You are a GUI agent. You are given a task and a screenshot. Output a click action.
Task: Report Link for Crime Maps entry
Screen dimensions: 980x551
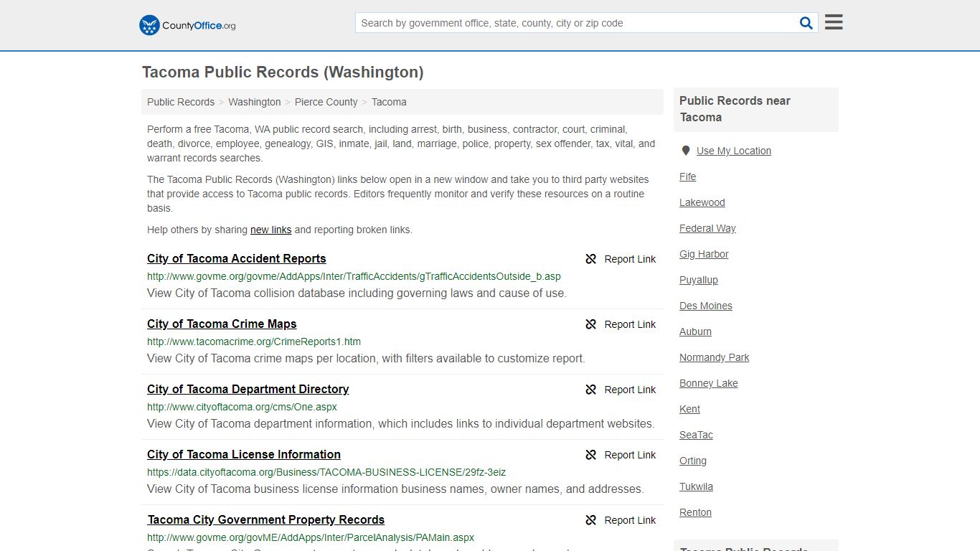pos(630,324)
